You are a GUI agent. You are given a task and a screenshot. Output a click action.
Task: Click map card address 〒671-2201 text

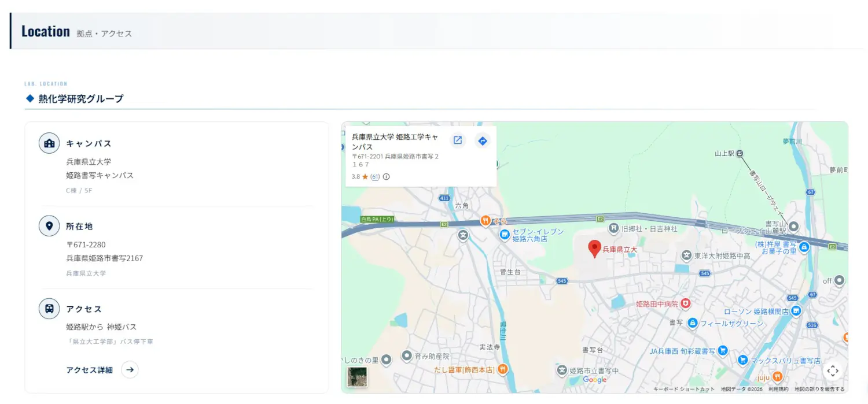point(395,160)
